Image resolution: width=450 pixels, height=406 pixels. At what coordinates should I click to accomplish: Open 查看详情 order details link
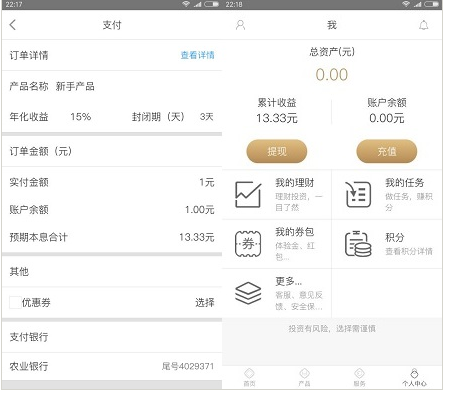197,55
